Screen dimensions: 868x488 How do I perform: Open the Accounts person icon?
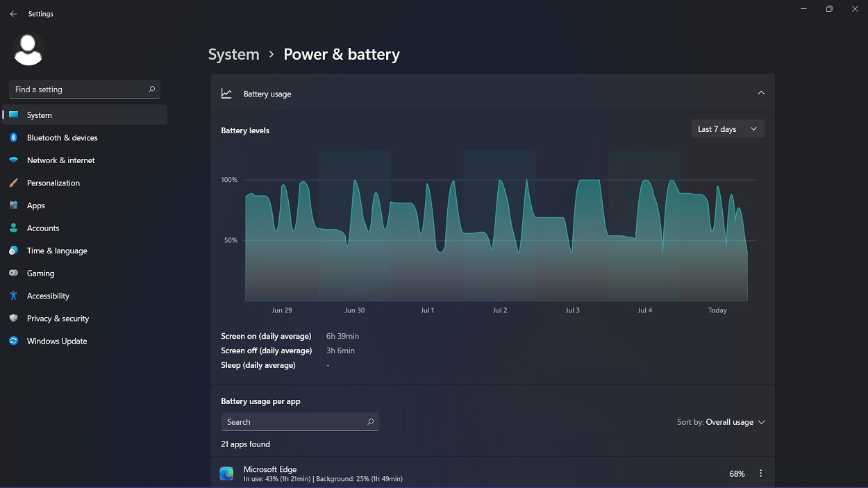coord(14,228)
